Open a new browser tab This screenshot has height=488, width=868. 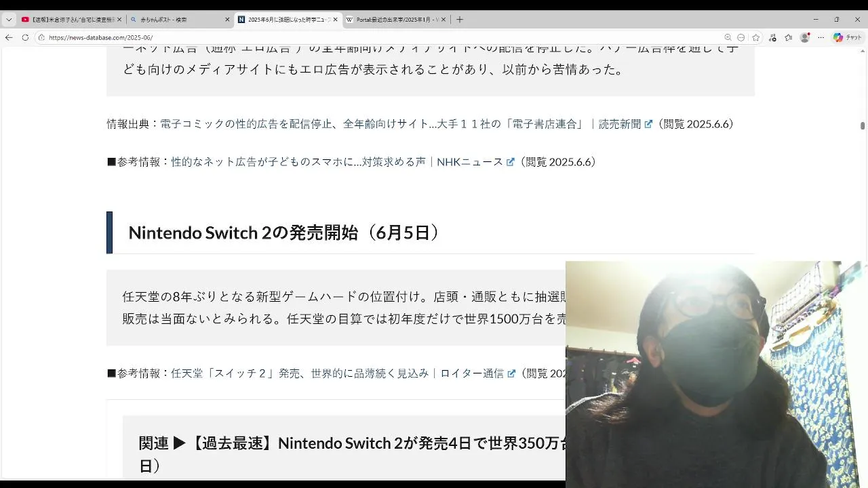[x=460, y=20]
